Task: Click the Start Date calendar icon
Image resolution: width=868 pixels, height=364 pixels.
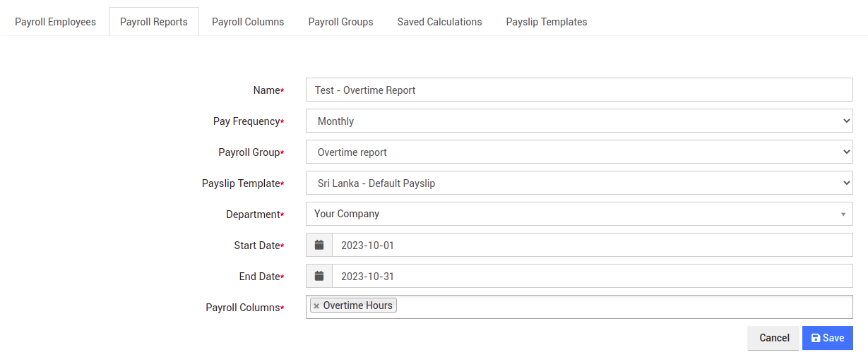Action: point(319,245)
